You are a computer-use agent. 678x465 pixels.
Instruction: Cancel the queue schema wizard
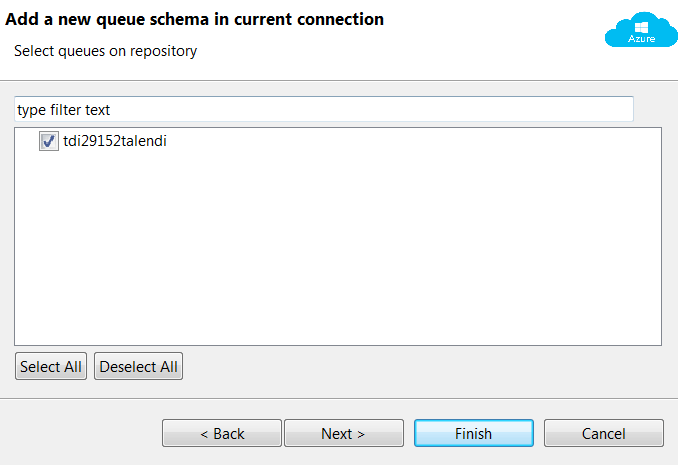pyautogui.click(x=604, y=433)
